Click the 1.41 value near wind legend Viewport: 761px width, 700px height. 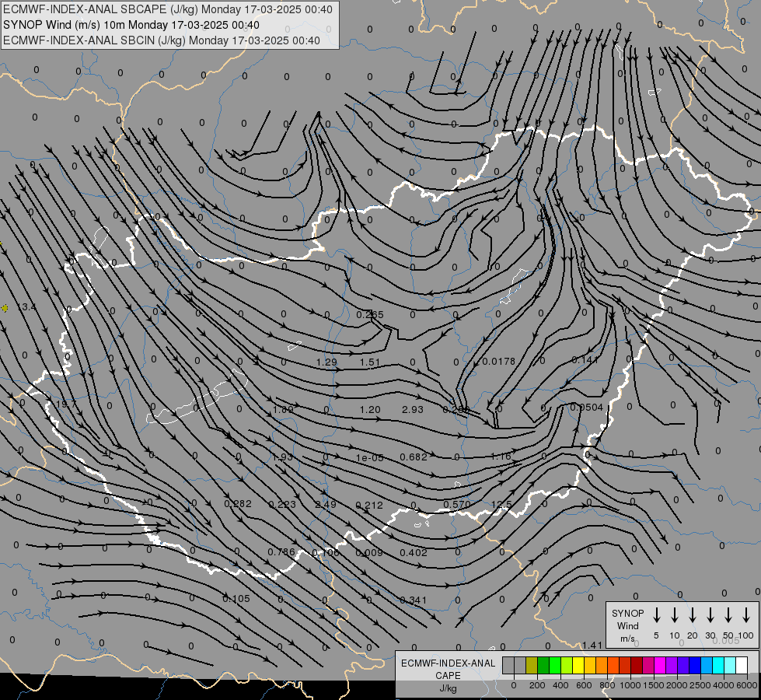click(x=592, y=646)
